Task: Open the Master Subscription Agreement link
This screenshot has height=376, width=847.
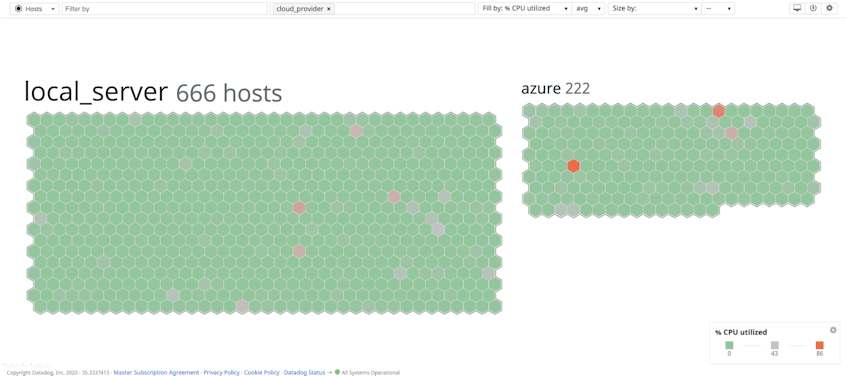Action: pyautogui.click(x=156, y=373)
